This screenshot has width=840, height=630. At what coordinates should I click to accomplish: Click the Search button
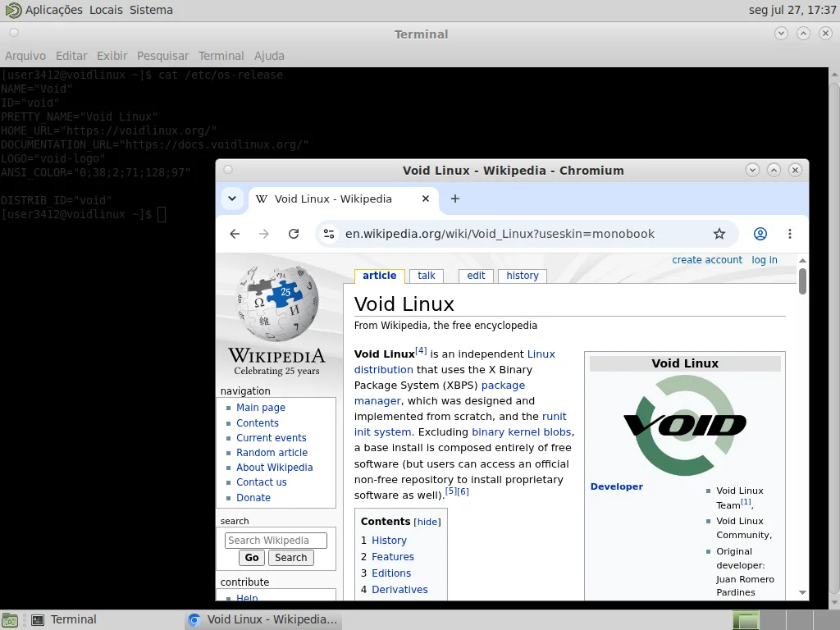tap(291, 558)
